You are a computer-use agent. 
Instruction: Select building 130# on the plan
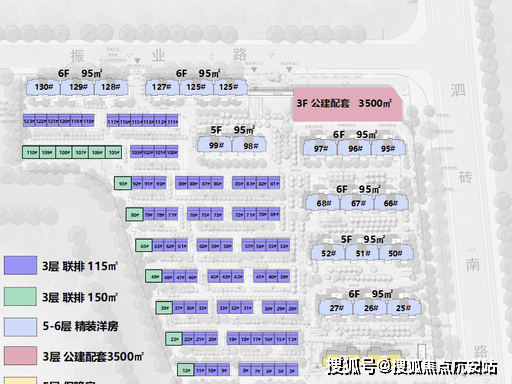tap(43, 87)
